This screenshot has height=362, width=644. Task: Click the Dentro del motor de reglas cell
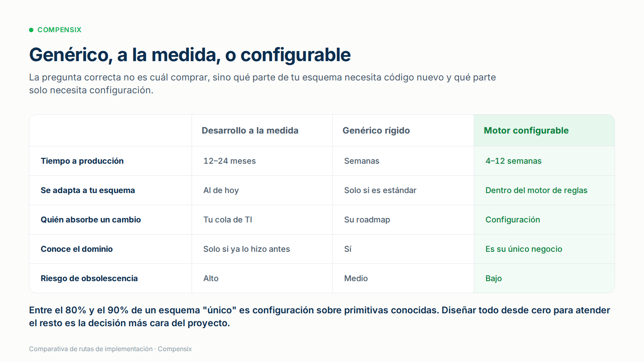[536, 190]
